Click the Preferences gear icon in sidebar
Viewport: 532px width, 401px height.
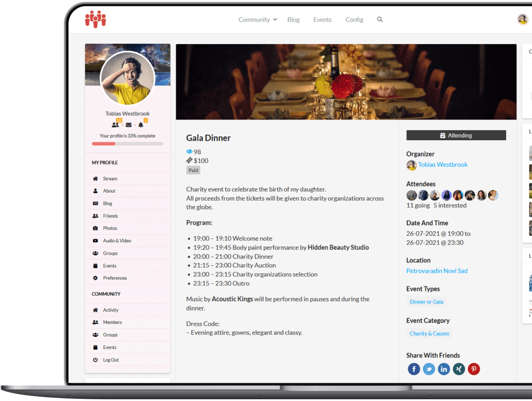(x=95, y=278)
